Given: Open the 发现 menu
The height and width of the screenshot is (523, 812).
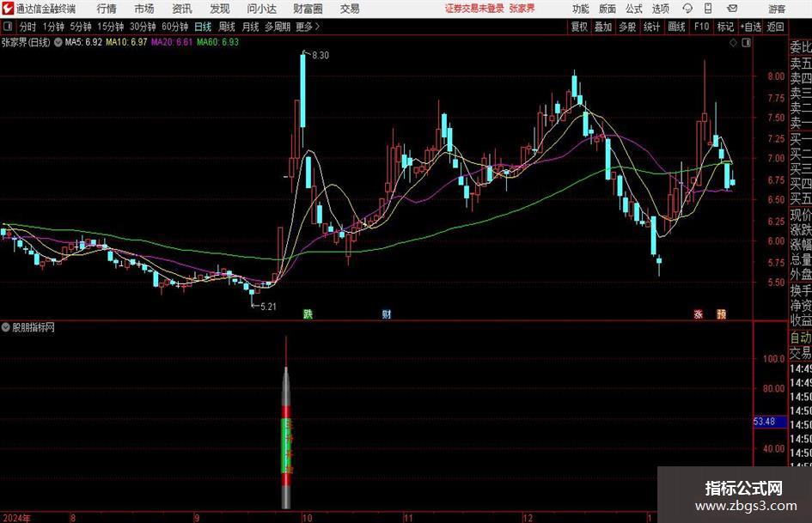Looking at the screenshot, I should pyautogui.click(x=220, y=9).
